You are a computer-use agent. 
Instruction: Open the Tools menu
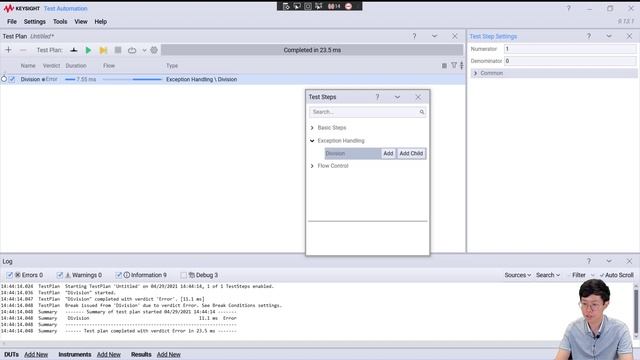coord(60,22)
